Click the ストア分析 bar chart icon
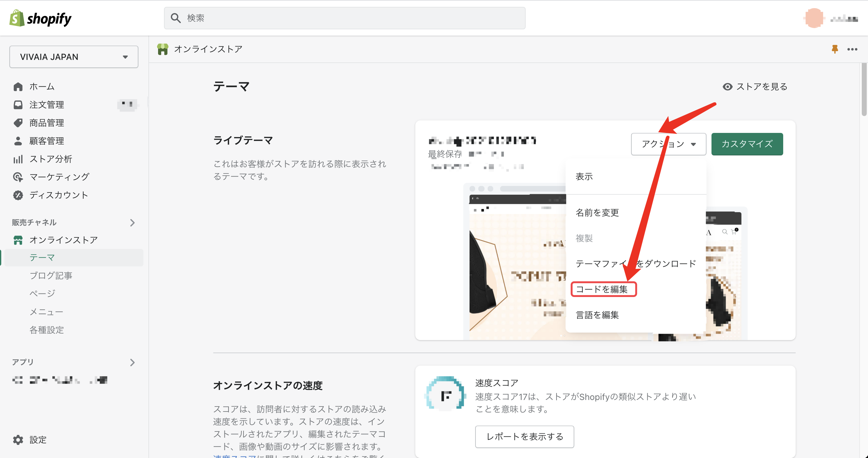 (18, 159)
